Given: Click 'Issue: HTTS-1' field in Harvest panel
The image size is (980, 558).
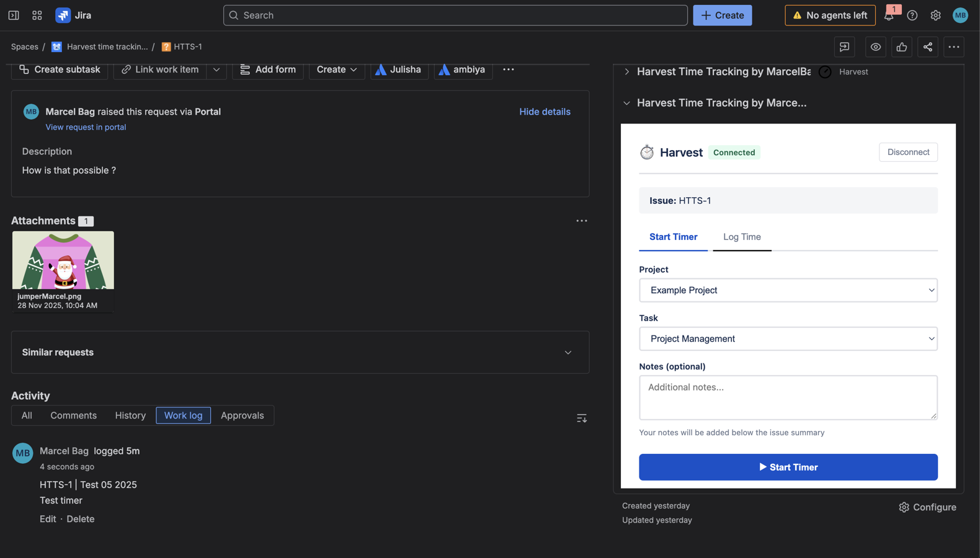Looking at the screenshot, I should (788, 201).
